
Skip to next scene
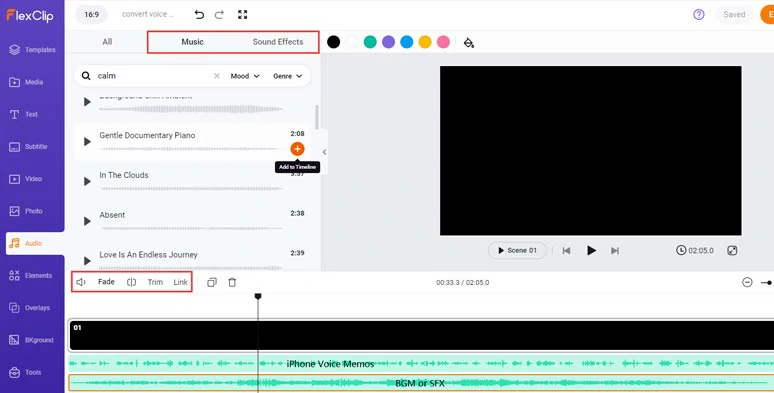pyautogui.click(x=615, y=251)
